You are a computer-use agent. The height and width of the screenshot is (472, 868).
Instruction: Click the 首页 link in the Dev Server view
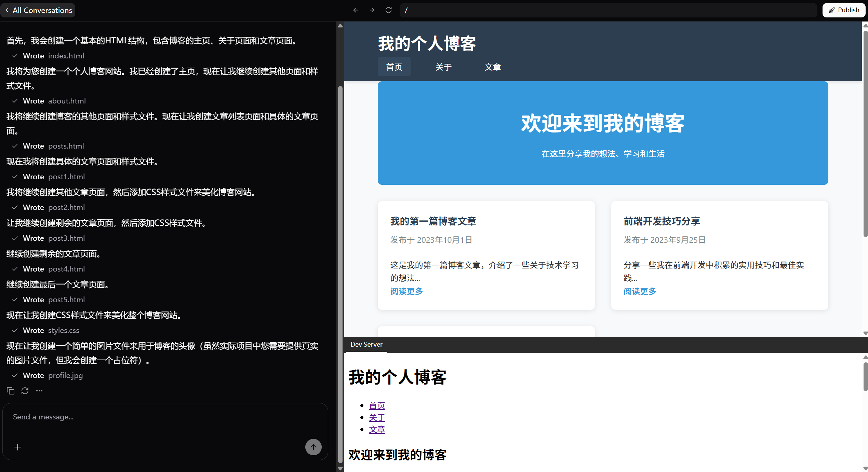(377, 405)
